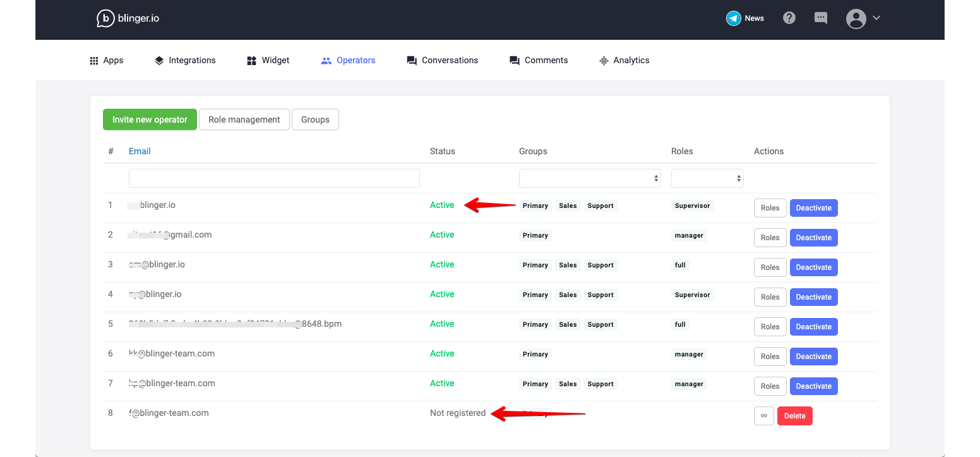Open the Groups button

pos(315,119)
